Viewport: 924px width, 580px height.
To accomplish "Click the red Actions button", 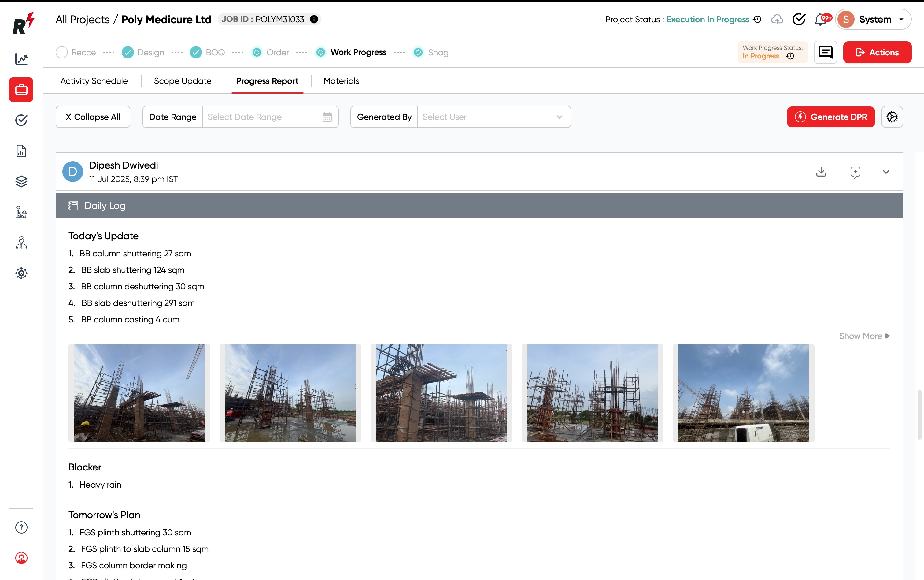I will coord(877,52).
